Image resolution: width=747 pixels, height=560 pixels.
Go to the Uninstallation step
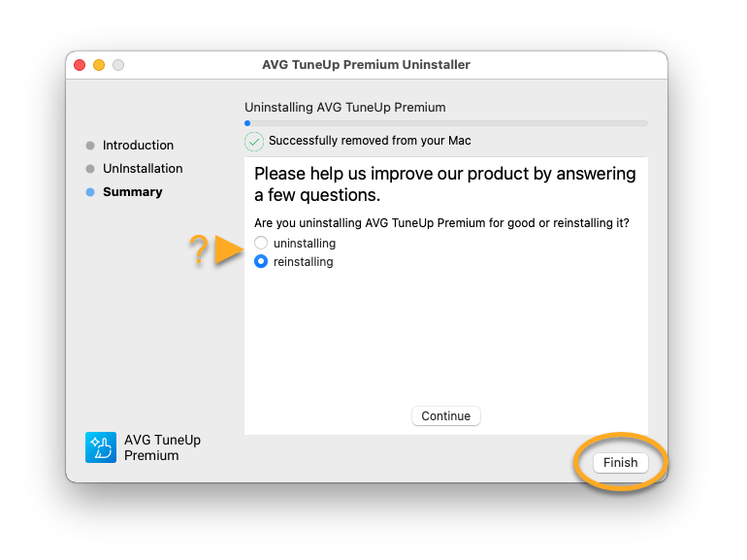point(143,169)
